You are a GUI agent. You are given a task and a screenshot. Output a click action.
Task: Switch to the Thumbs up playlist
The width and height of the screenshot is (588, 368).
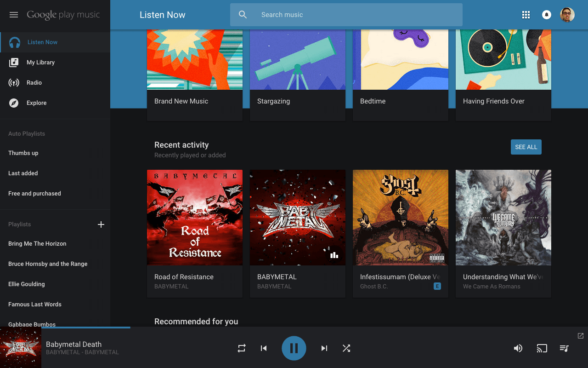[x=23, y=153]
